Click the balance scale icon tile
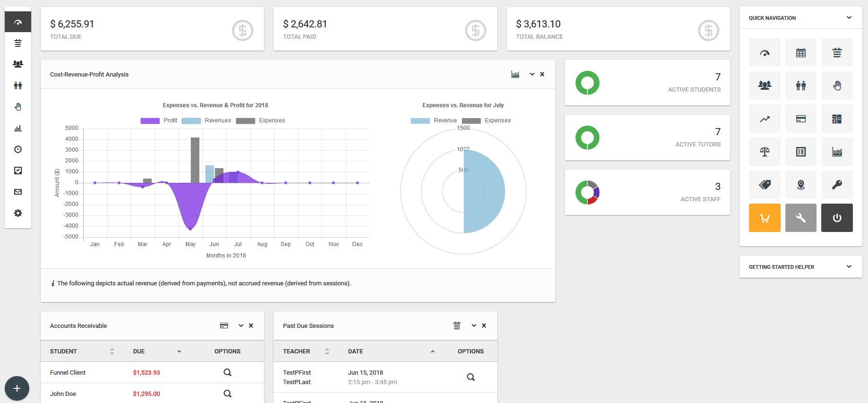This screenshot has width=868, height=403. click(765, 152)
